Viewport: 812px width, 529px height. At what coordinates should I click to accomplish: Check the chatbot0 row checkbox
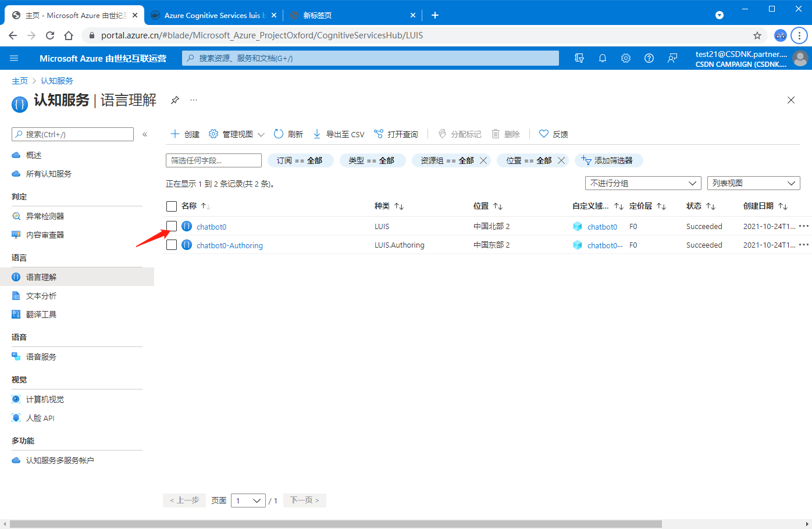(172, 226)
